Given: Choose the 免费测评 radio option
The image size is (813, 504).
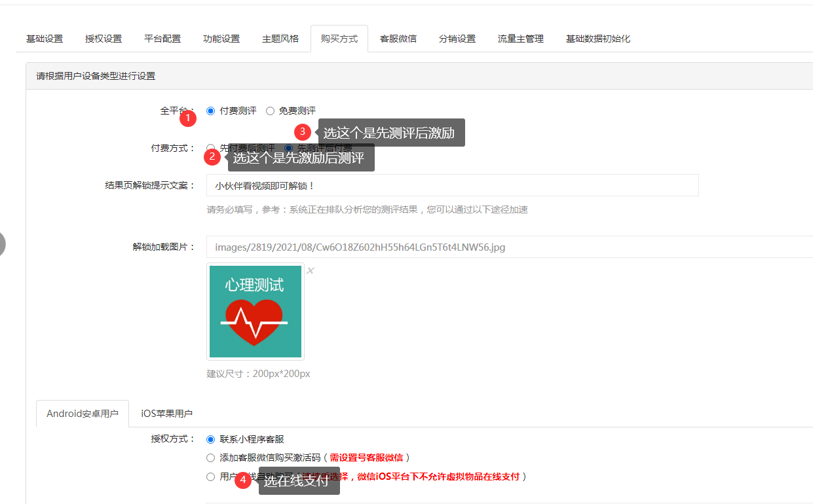Looking at the screenshot, I should 270,111.
